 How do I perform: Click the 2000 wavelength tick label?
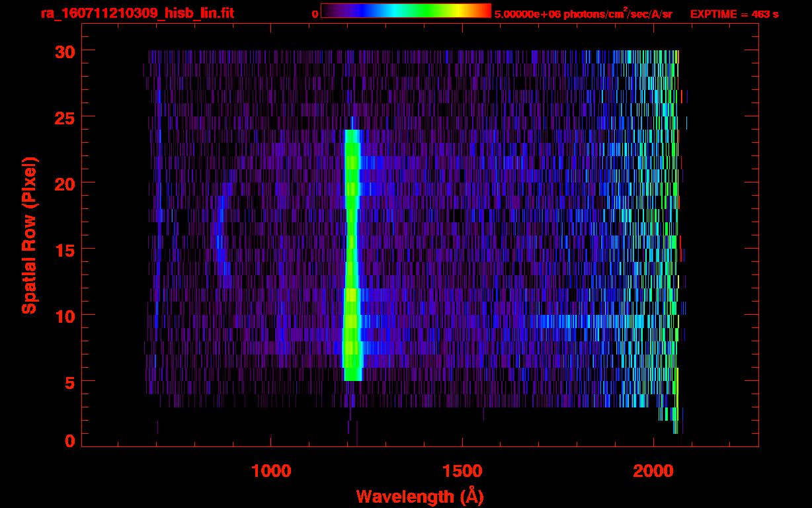[x=653, y=470]
